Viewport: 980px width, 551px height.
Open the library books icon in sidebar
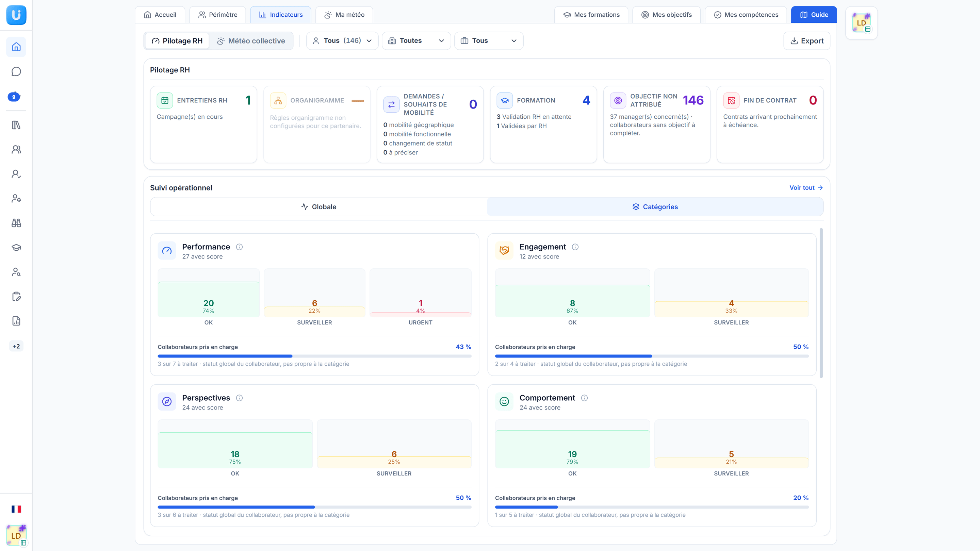coord(16,125)
